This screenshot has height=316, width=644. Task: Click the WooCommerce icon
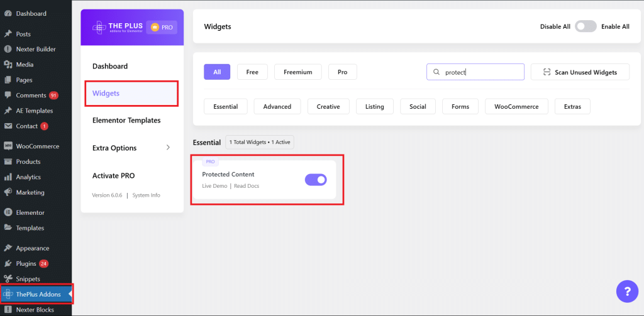8,146
